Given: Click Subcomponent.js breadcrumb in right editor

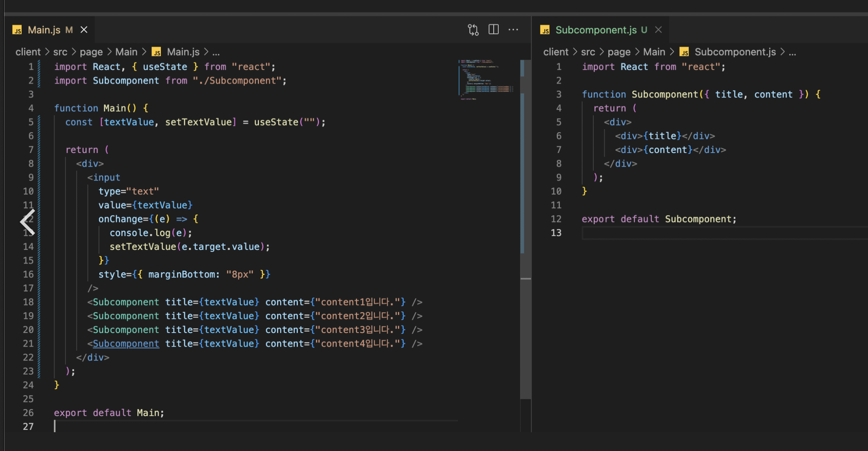Looking at the screenshot, I should pos(735,52).
